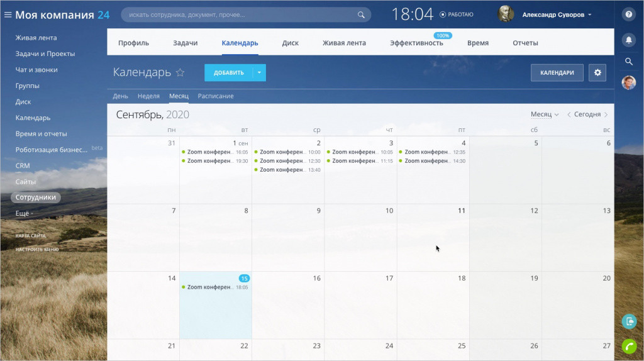Screen dimensions: 644x361
Task: Open calendar settings gear icon
Action: [x=597, y=73]
